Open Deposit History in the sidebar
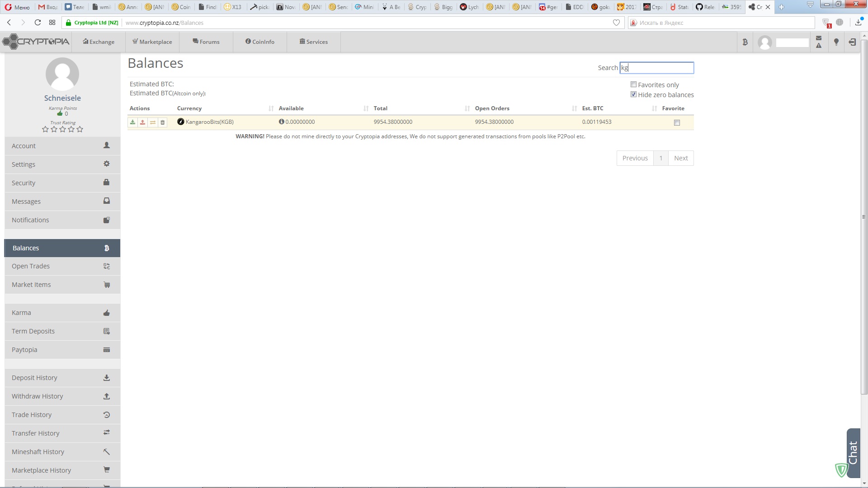 click(x=62, y=378)
